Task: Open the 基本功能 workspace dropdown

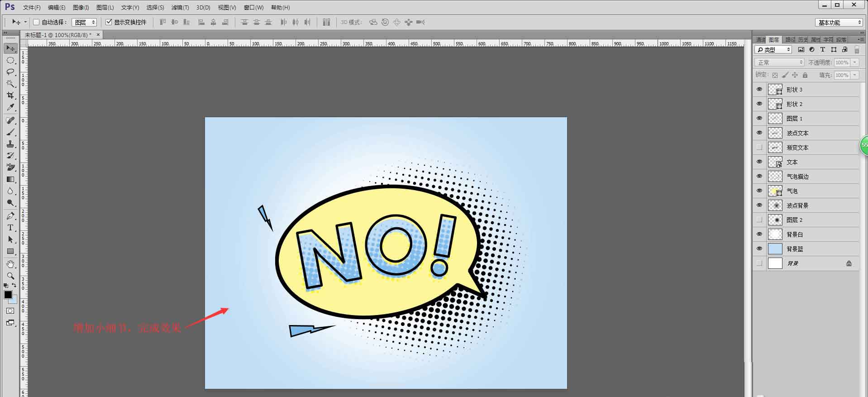Action: (839, 22)
